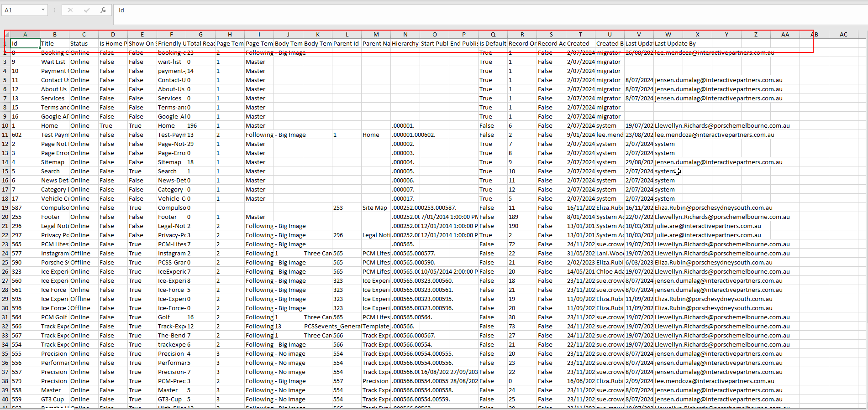Click the Record Order cell showing 73
Image resolution: width=868 pixels, height=410 pixels.
[522, 326]
